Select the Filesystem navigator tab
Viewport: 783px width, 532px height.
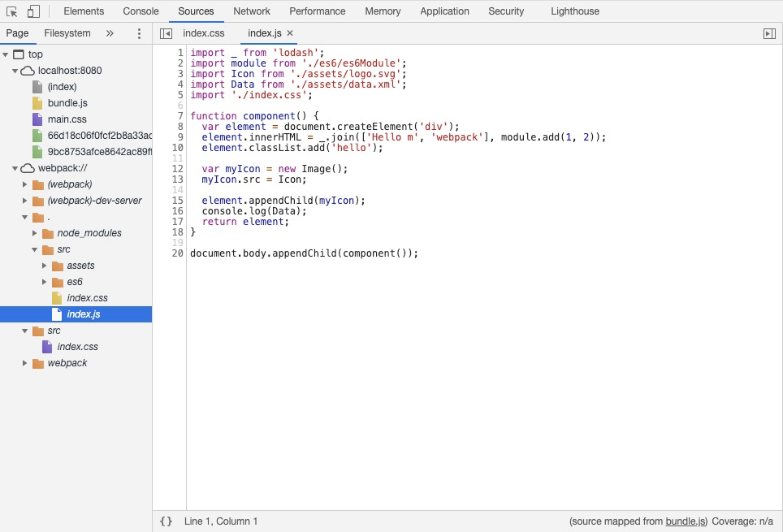[x=67, y=33]
